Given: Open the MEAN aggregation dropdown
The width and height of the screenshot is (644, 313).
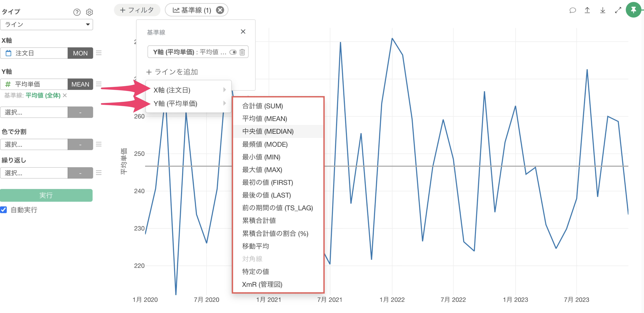Looking at the screenshot, I should (x=80, y=84).
